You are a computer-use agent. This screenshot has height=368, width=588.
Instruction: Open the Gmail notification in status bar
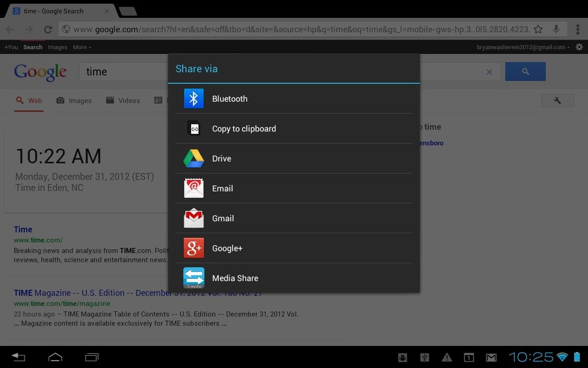(491, 358)
